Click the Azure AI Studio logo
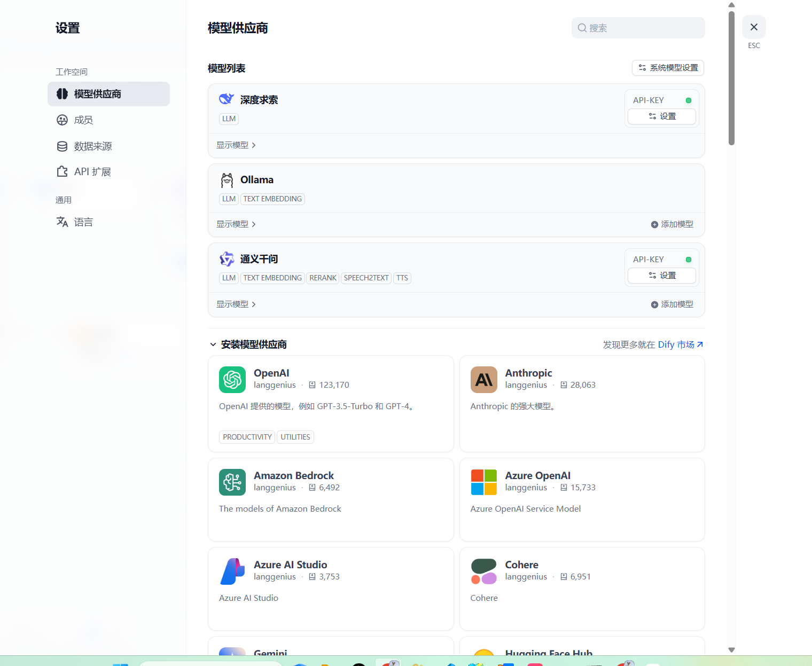The image size is (812, 666). tap(232, 571)
